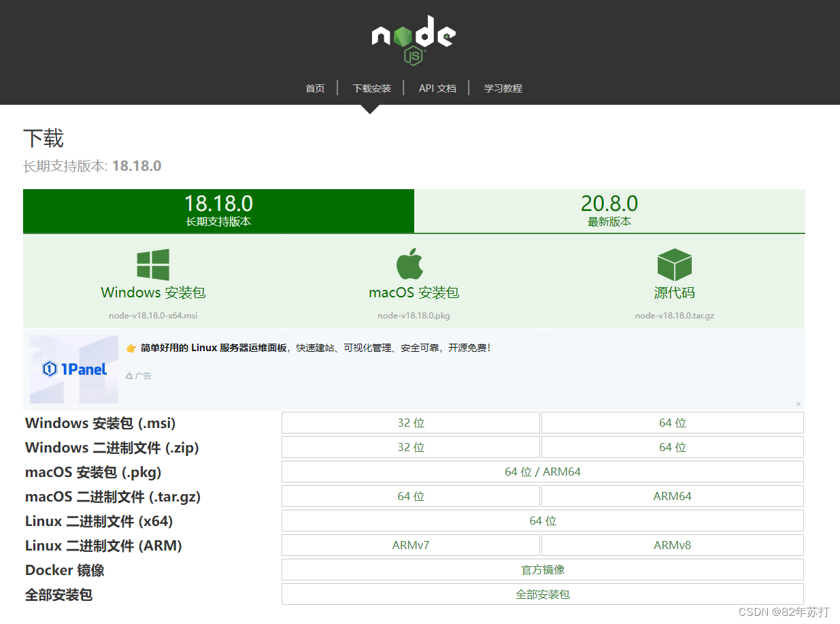Click the Linux 二进制文件 (x64) row label
Screen dimensions: 840x624
[x=99, y=521]
